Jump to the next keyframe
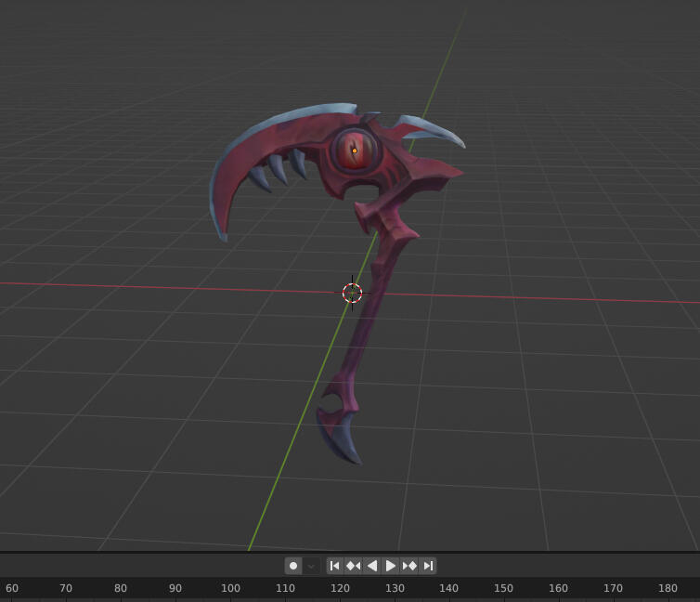Screen dimensions: 700x602 (x=409, y=566)
